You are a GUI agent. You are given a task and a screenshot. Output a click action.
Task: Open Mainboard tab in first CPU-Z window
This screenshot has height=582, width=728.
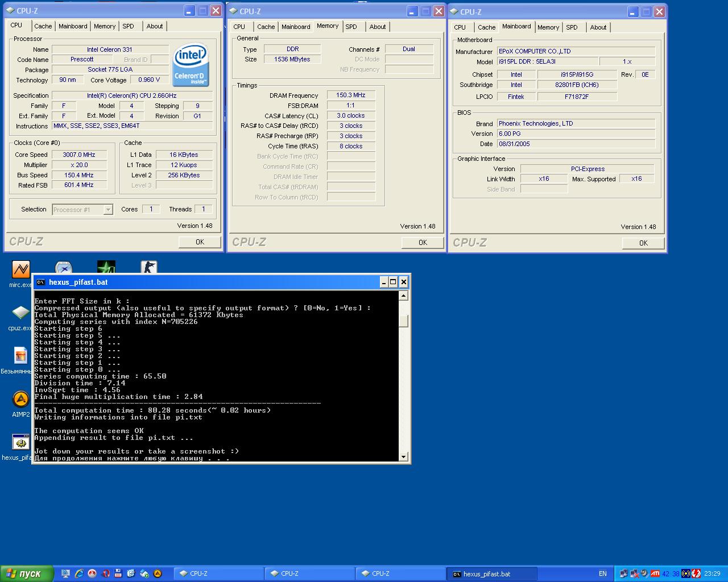(x=73, y=26)
